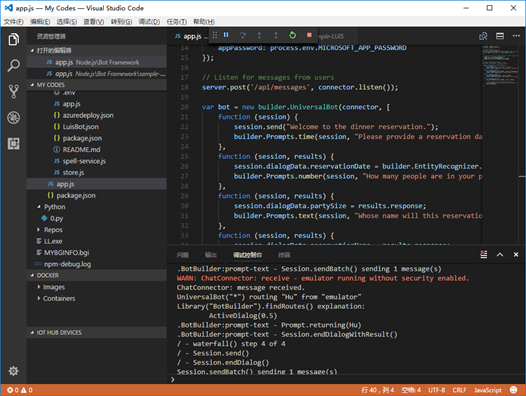Open spell-service.js in the file tree
526x396 pixels.
(97, 161)
